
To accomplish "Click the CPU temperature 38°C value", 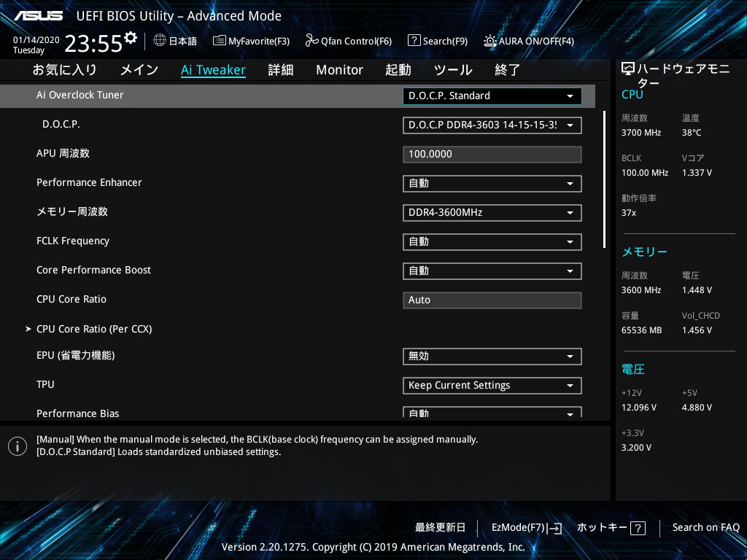I will tap(692, 133).
